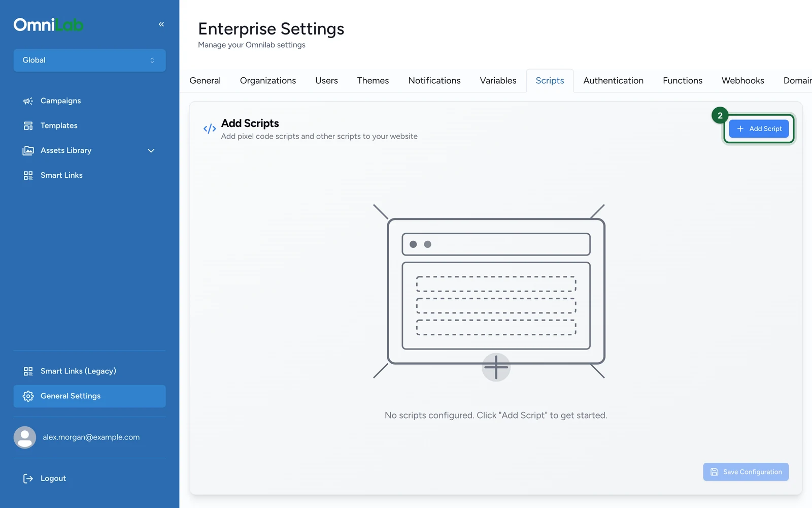Click the General Settings gear icon
This screenshot has height=508, width=812.
coord(28,396)
